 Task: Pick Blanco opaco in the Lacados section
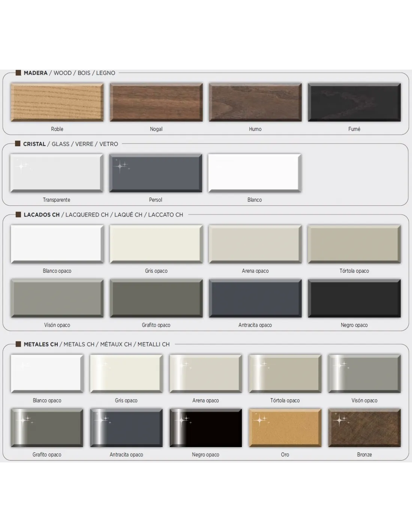point(57,244)
